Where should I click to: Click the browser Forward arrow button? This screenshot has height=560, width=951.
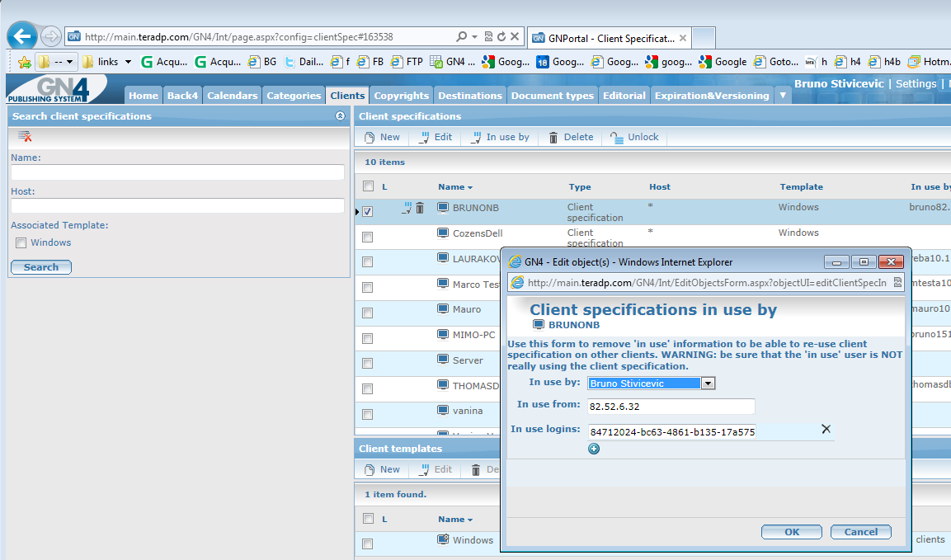pyautogui.click(x=51, y=36)
